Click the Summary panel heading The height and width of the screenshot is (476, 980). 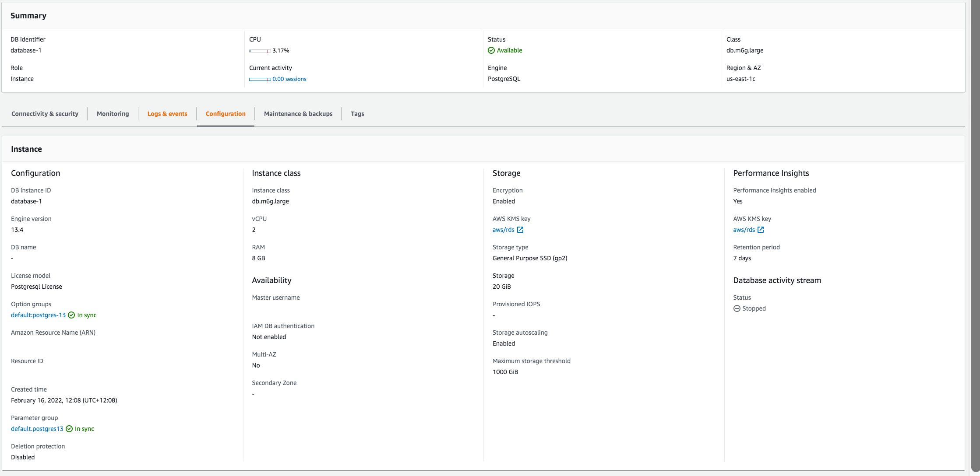[28, 16]
